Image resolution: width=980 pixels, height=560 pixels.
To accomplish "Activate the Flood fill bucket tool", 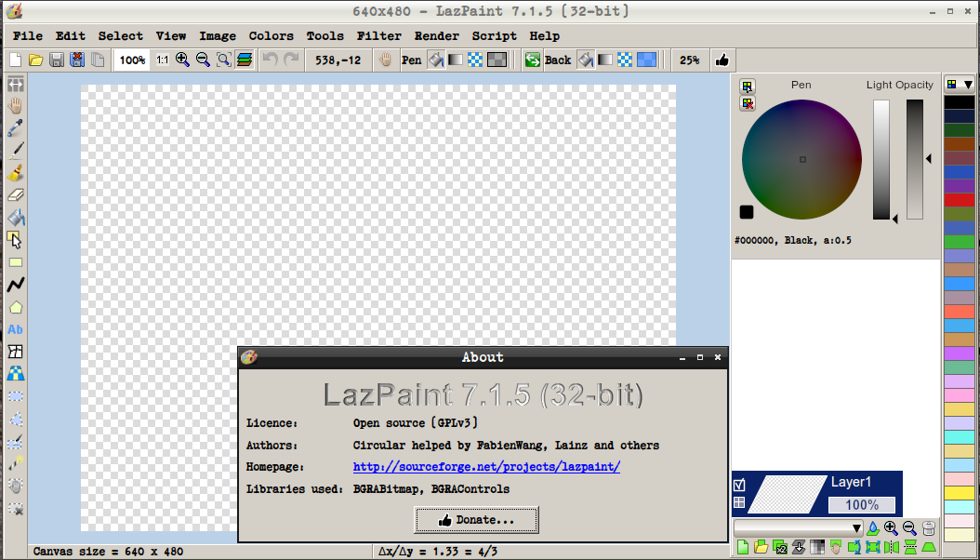I will point(16,218).
